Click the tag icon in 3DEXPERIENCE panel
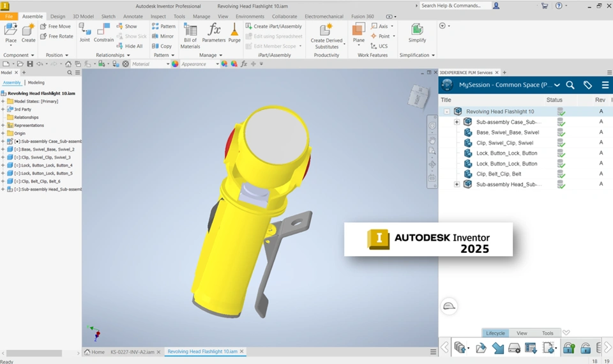Image resolution: width=613 pixels, height=364 pixels. pyautogui.click(x=587, y=85)
